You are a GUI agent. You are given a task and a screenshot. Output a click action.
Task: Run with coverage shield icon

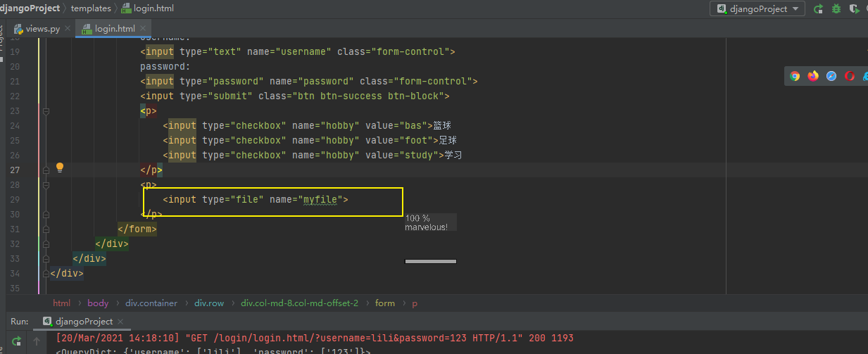point(855,9)
